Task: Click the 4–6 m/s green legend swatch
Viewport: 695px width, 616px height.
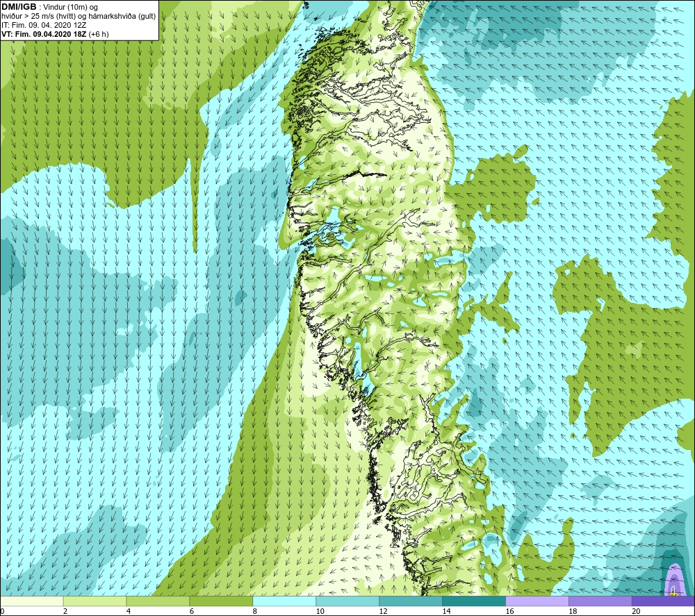Action: coord(158,601)
